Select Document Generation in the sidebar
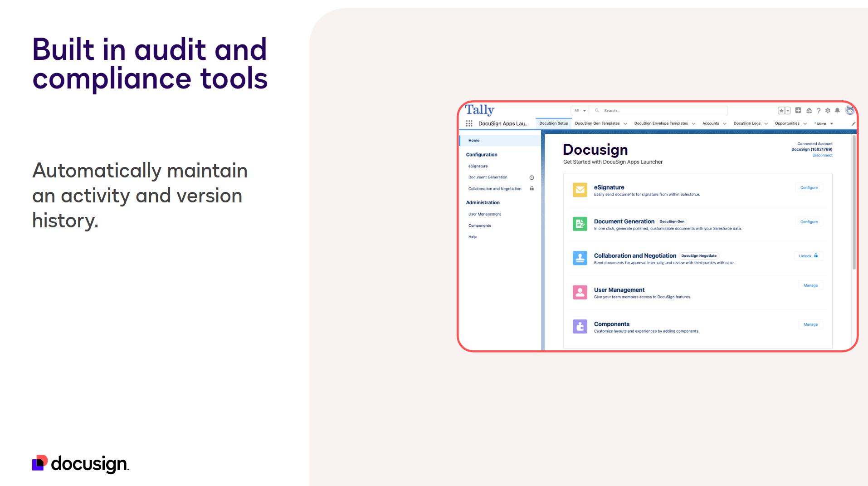868x486 pixels. pos(488,177)
